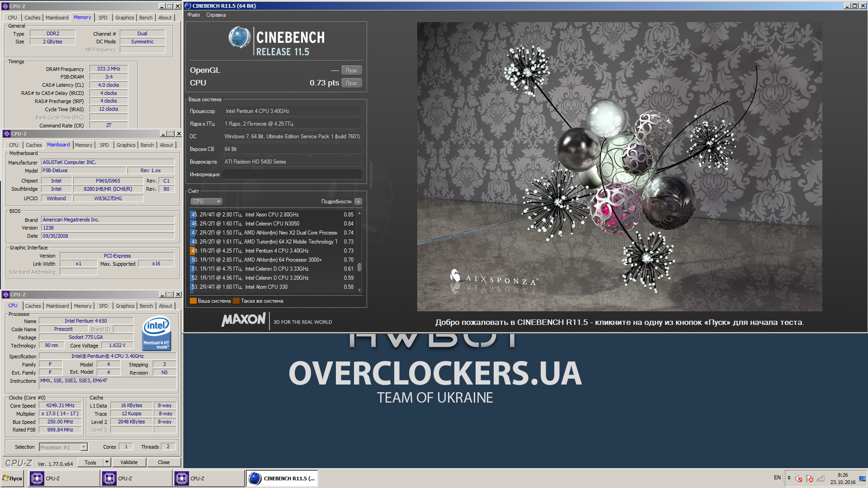Switch to CINEBENCH R11.5 taskbar button

[x=282, y=479]
